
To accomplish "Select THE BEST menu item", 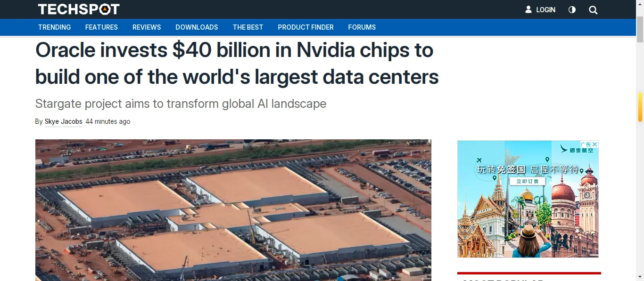I will click(248, 27).
